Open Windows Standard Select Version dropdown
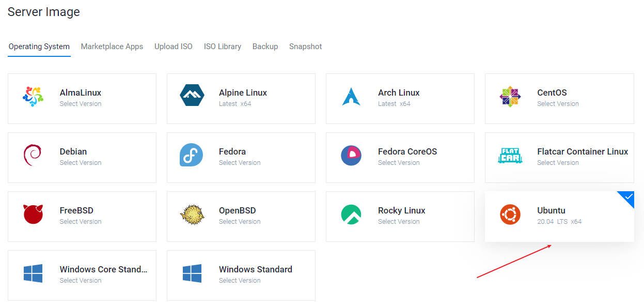Screen dimensions: 644x307 (x=240, y=281)
